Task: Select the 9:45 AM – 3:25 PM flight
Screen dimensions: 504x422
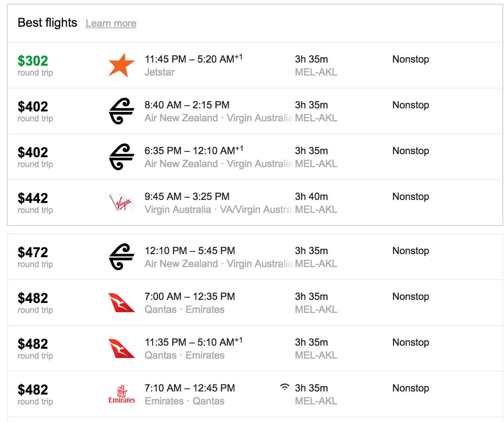Action: coord(187,197)
